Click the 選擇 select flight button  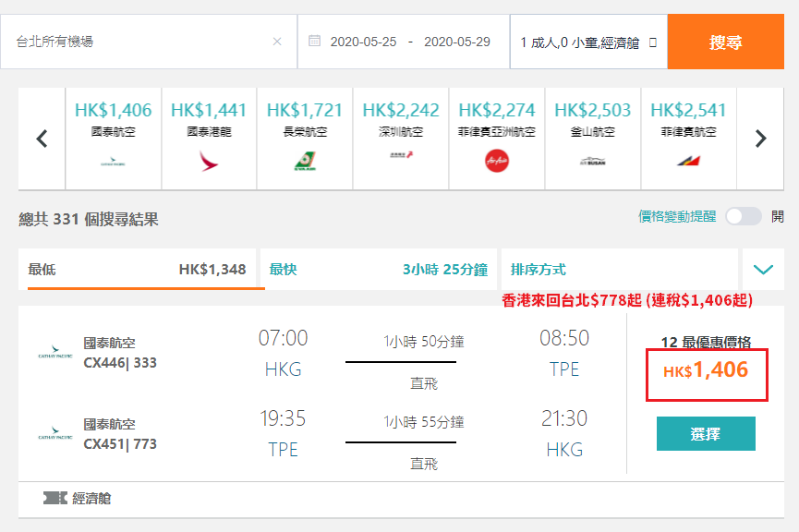tap(706, 434)
